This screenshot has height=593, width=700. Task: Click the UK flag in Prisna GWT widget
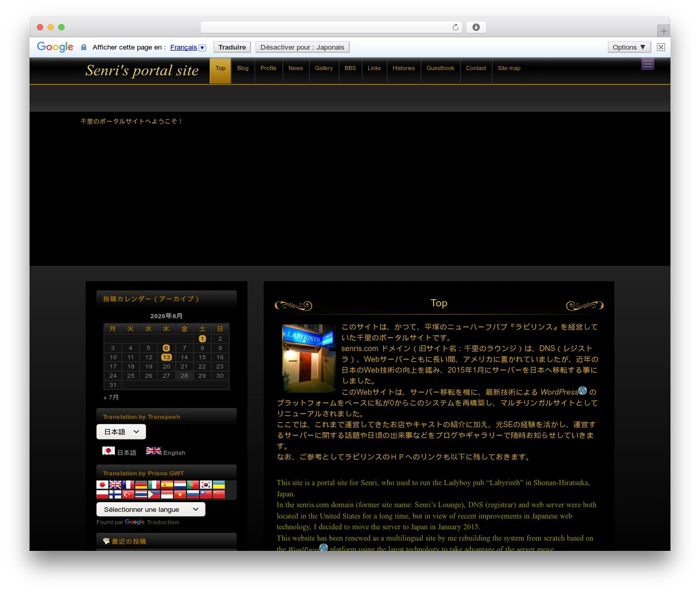[x=115, y=485]
